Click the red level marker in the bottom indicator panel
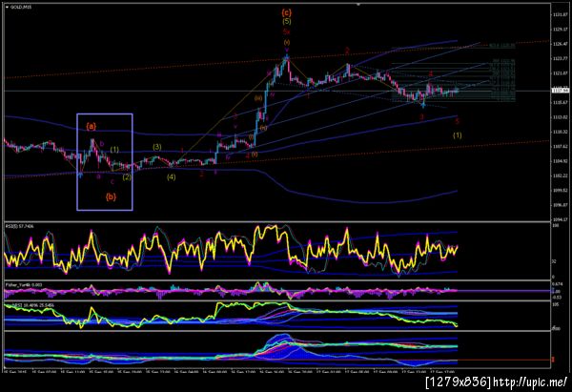 coord(553,360)
